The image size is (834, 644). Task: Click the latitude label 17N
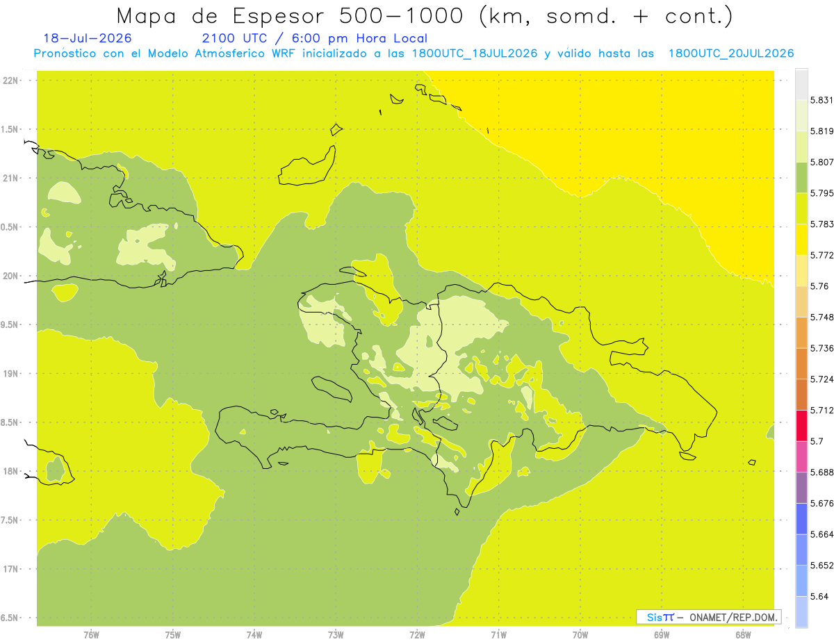(x=10, y=569)
